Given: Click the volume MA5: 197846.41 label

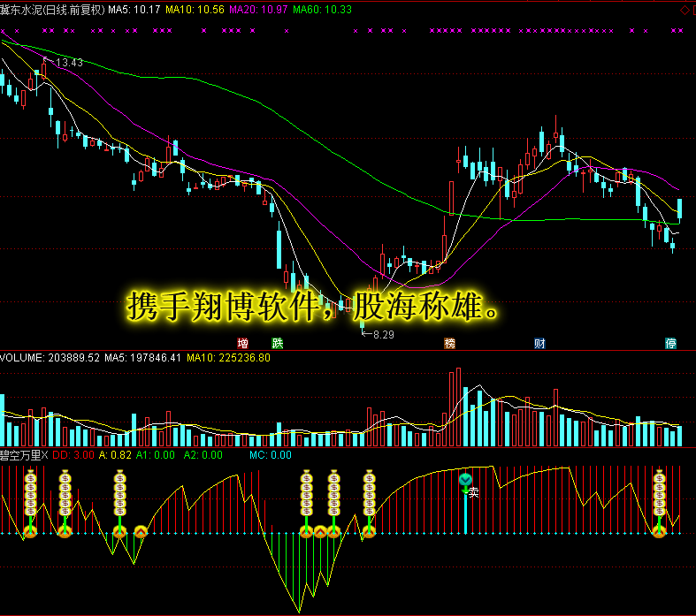Looking at the screenshot, I should 142,357.
